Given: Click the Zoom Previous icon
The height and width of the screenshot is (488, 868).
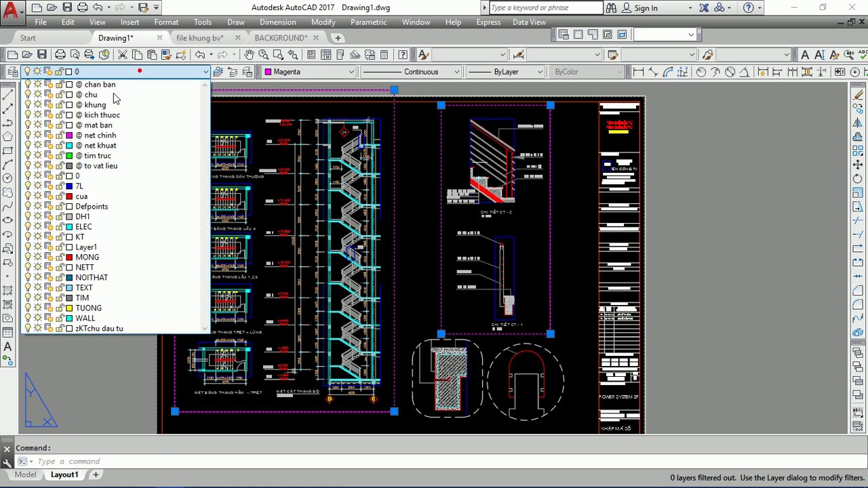Looking at the screenshot, I should [293, 54].
